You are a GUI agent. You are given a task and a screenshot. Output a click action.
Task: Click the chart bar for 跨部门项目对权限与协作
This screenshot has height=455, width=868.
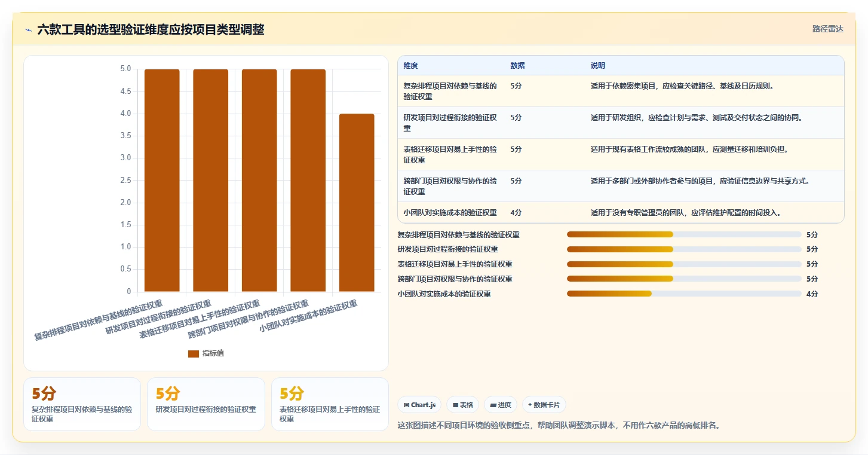coord(308,181)
